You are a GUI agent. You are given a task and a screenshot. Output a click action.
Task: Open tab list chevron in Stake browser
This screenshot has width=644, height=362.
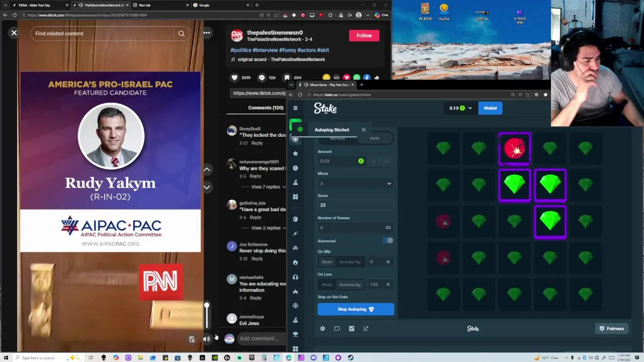pos(291,84)
